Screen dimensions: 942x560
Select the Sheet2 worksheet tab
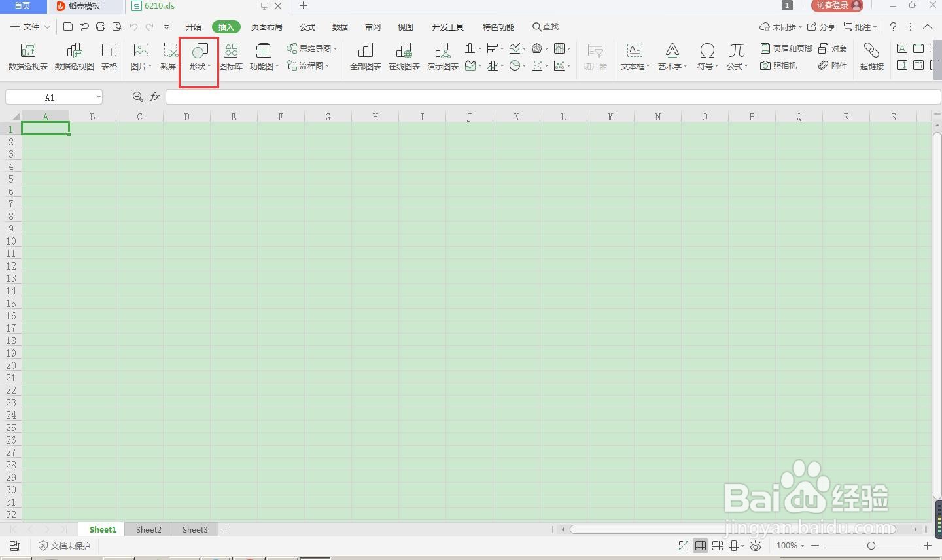tap(148, 529)
